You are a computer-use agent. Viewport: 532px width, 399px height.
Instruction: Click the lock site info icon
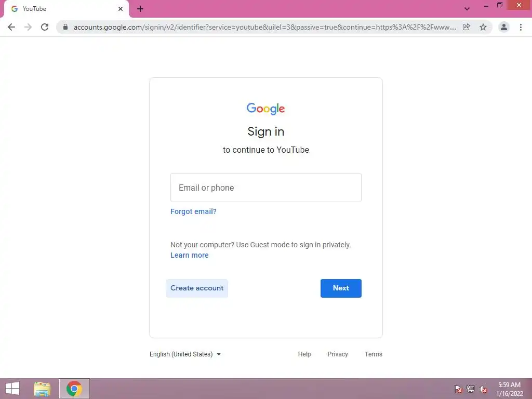click(x=65, y=27)
